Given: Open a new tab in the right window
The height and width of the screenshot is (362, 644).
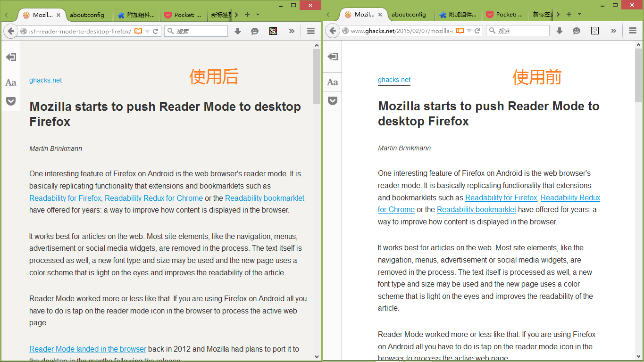Looking at the screenshot, I should coord(569,15).
